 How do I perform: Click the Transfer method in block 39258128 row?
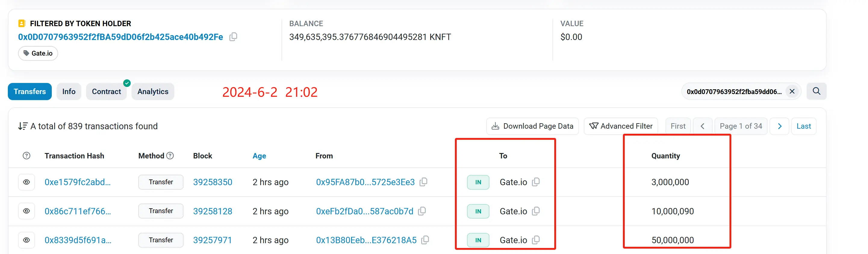pyautogui.click(x=161, y=211)
